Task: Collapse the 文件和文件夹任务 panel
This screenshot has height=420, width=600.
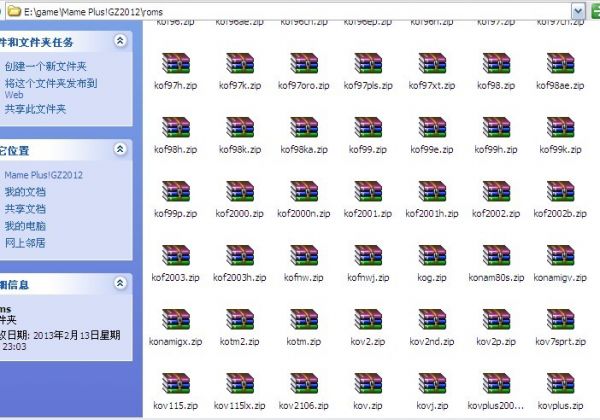Action: tap(121, 41)
